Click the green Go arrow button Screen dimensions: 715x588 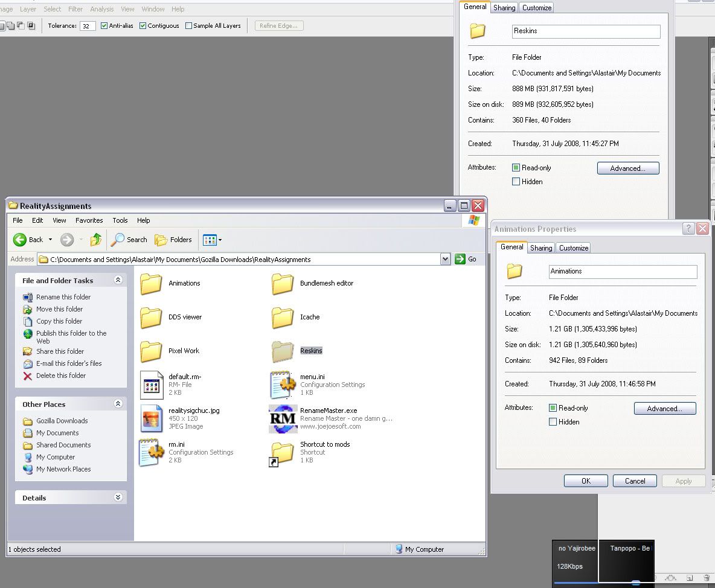click(460, 259)
